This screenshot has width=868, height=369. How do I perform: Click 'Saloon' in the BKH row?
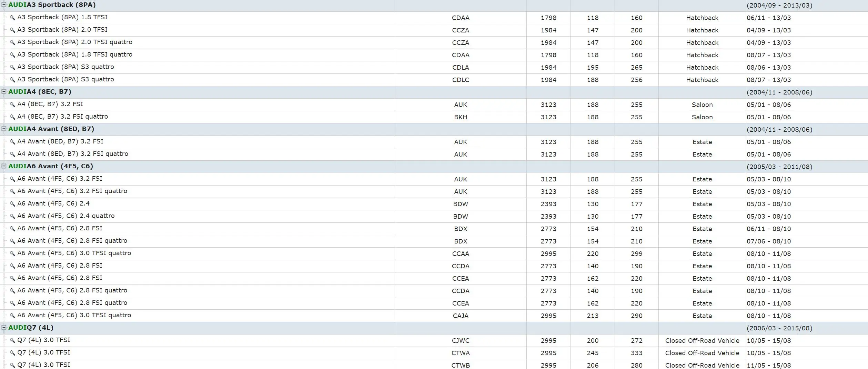point(702,117)
